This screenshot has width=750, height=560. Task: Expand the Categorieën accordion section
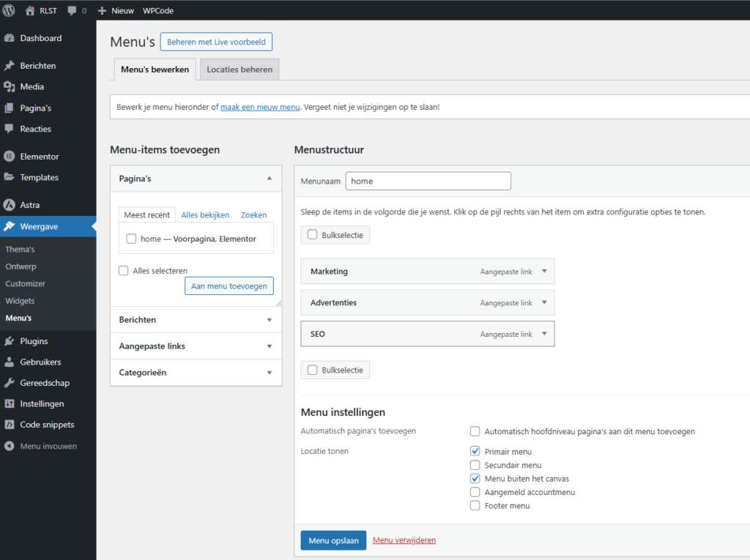(270, 373)
